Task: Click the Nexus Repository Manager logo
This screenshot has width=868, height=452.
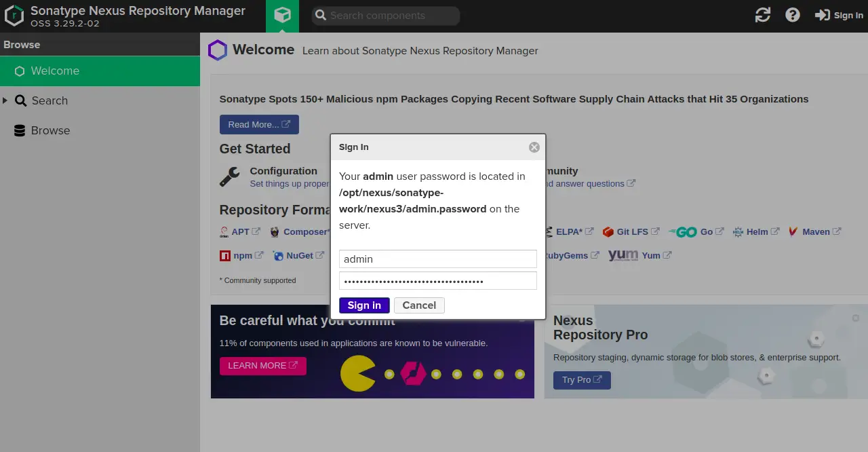Action: pos(14,15)
